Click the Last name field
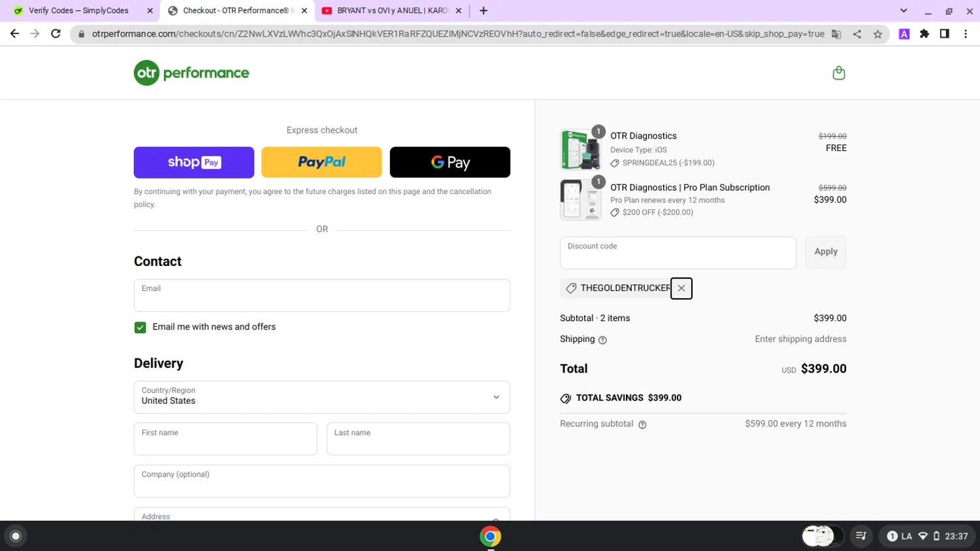 click(418, 439)
